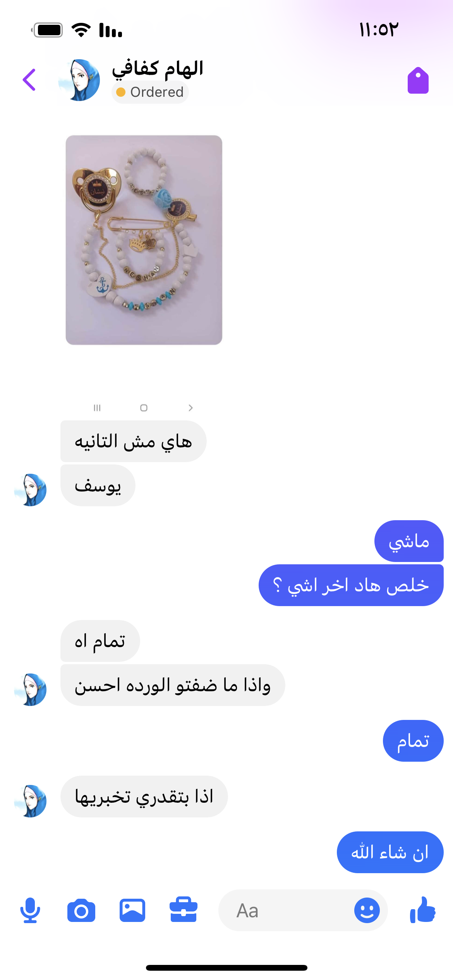Tap the avatar beside اذا بتقدري تخبريها
The image size is (453, 980).
(x=30, y=801)
